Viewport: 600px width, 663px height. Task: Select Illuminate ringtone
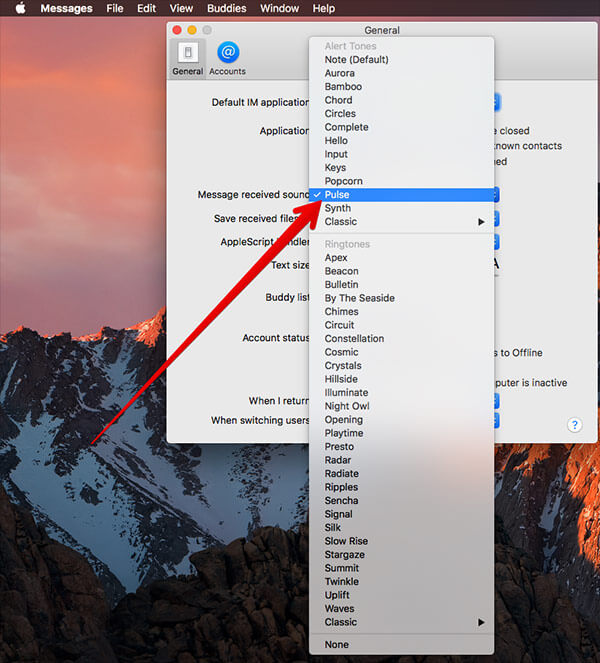[401, 393]
